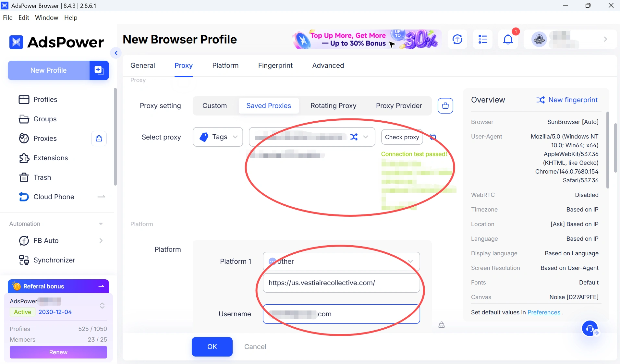The width and height of the screenshot is (620, 364).
Task: Open the support chat floating button
Action: (590, 329)
